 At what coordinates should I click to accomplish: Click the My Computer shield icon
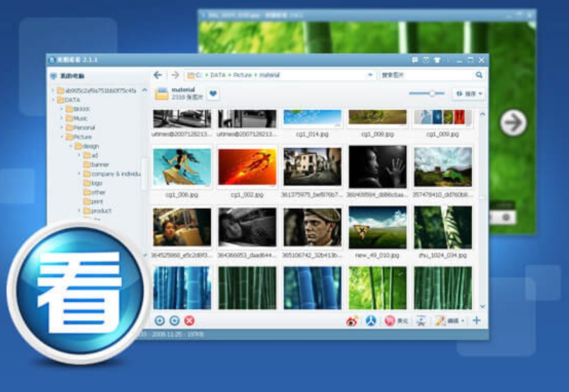click(x=53, y=76)
